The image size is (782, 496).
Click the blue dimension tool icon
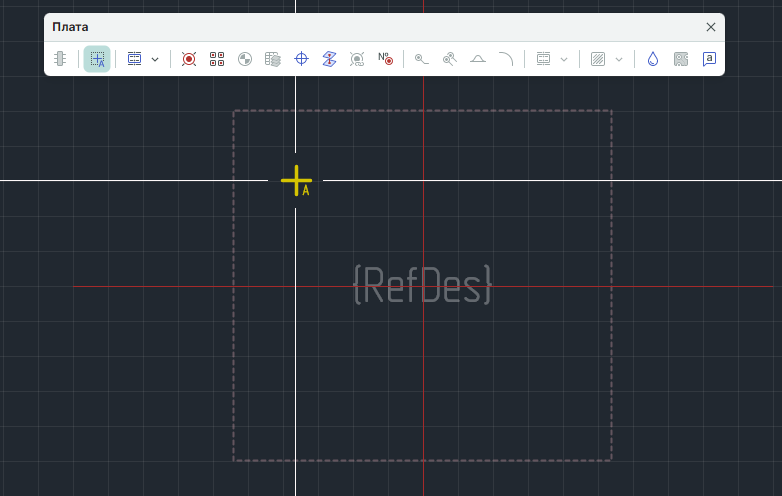[x=135, y=59]
